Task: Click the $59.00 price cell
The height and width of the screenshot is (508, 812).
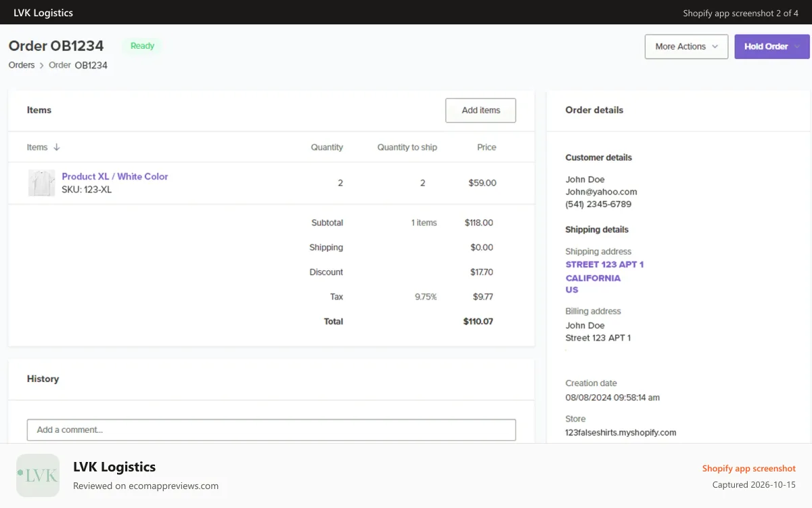Action: tap(482, 183)
